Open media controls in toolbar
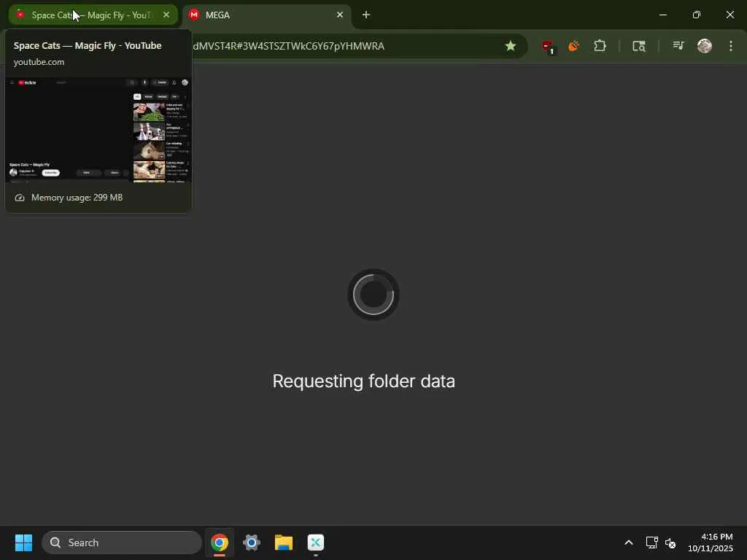The width and height of the screenshot is (747, 560). pyautogui.click(x=678, y=46)
